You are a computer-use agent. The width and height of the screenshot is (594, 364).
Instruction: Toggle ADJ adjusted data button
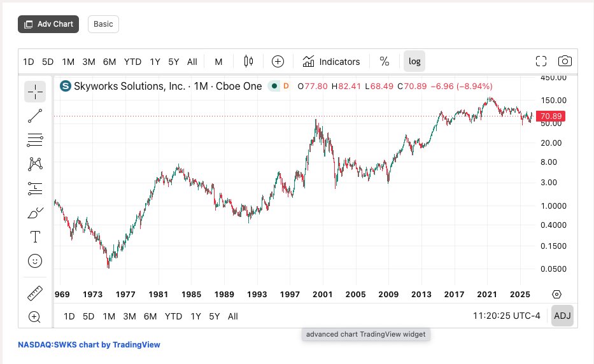(562, 316)
